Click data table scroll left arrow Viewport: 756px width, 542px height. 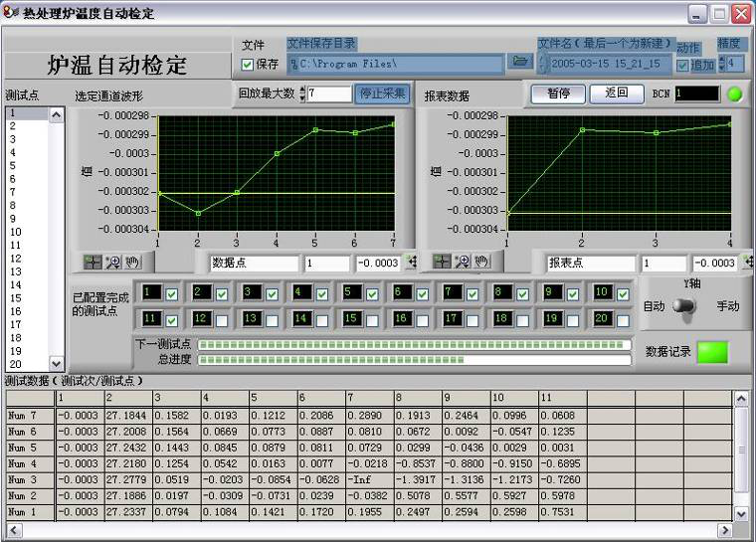[x=14, y=530]
